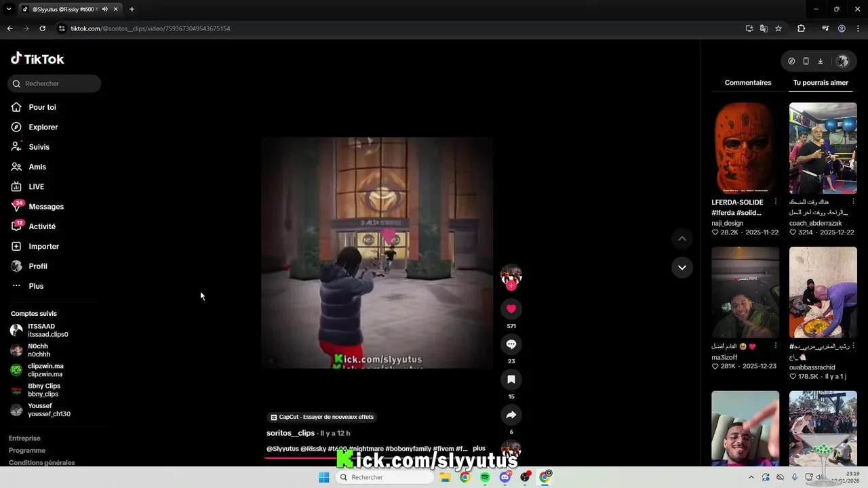
Task: Open the profile avatar in TikTok top bar
Action: coord(842,61)
